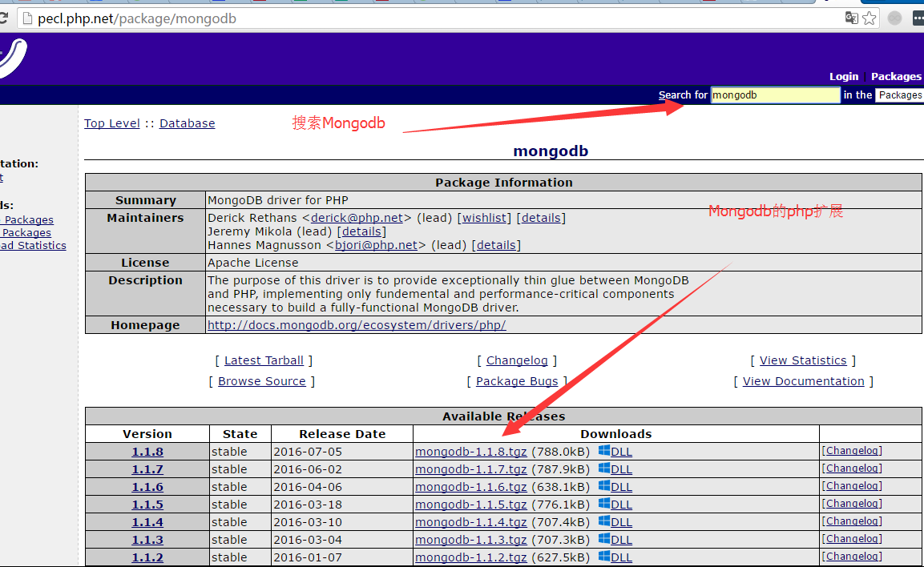Click Windows logo icon for 1.1.7 DLL
Image resolution: width=924 pixels, height=567 pixels.
coord(604,468)
